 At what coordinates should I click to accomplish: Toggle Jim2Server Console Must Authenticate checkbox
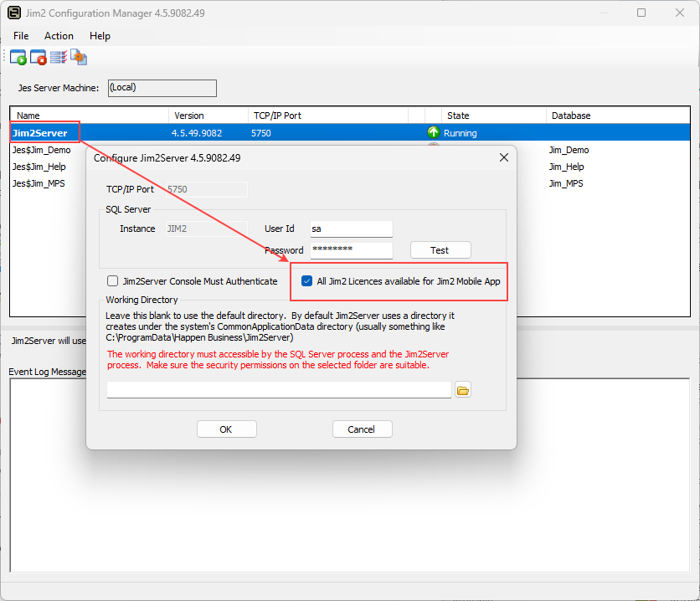[x=112, y=281]
